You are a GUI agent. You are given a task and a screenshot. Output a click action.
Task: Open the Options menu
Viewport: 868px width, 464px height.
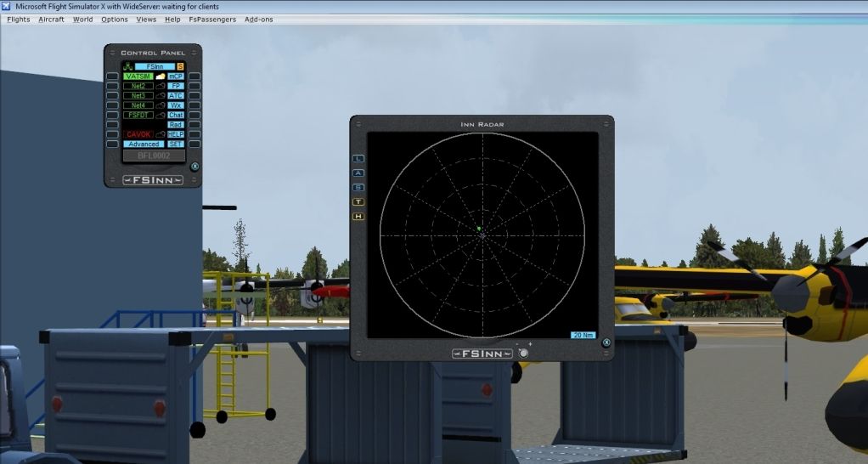(x=115, y=20)
